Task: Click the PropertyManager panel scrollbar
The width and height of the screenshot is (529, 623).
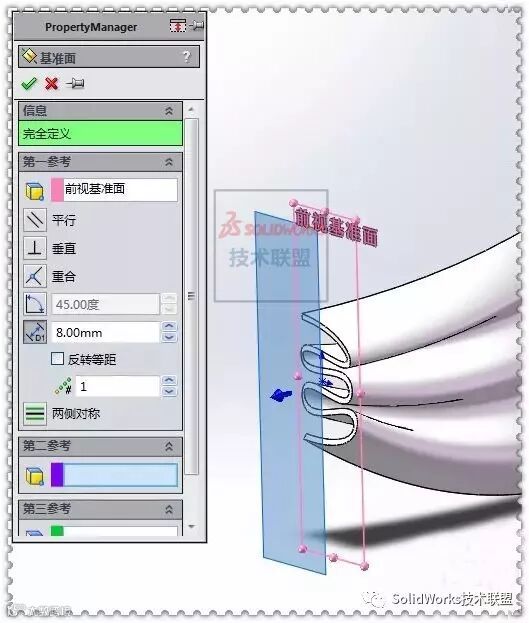Action: click(x=192, y=296)
